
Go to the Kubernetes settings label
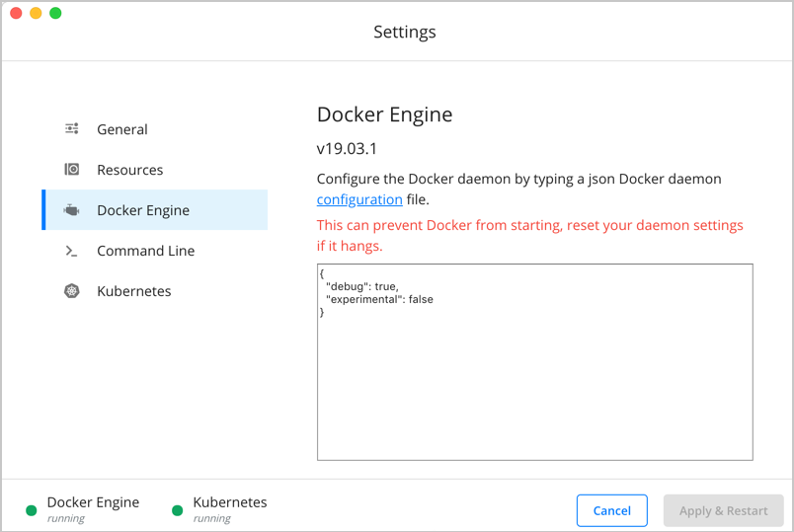tap(133, 291)
